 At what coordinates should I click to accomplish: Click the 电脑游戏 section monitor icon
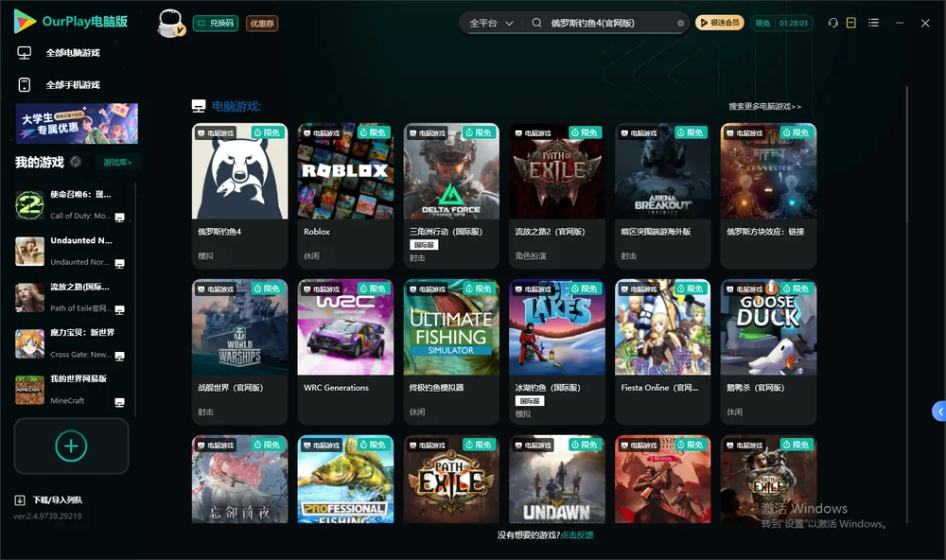tap(199, 107)
